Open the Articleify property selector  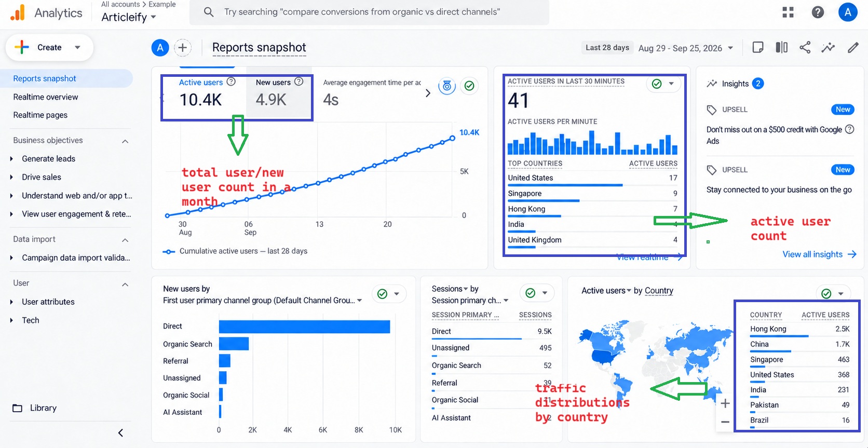coord(129,17)
